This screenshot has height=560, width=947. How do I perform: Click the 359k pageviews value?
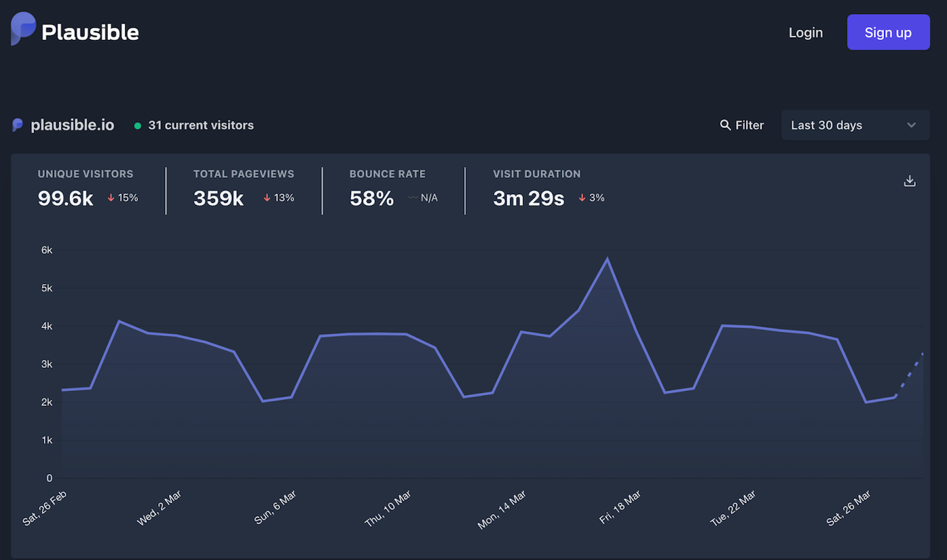tap(218, 198)
